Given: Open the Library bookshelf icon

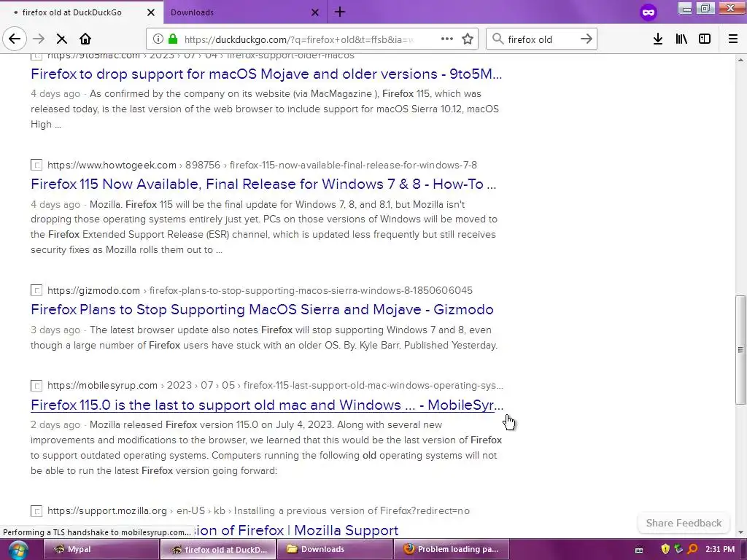Looking at the screenshot, I should coord(681,39).
